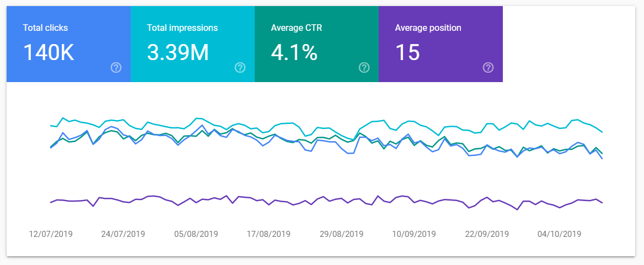Screen dimensions: 644x265
Task: Toggle the Average CTR metric card
Action: (x=316, y=44)
